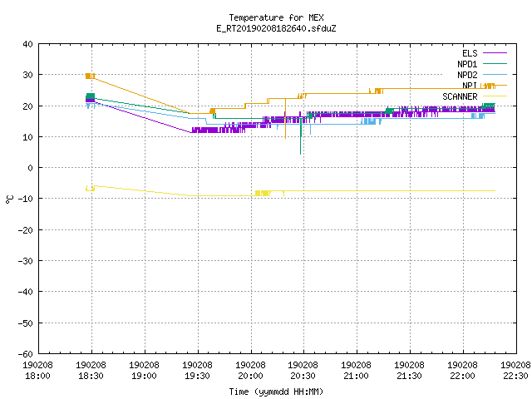Click the x-axis tick label 20:00
This screenshot has height=399, width=532.
(x=251, y=376)
